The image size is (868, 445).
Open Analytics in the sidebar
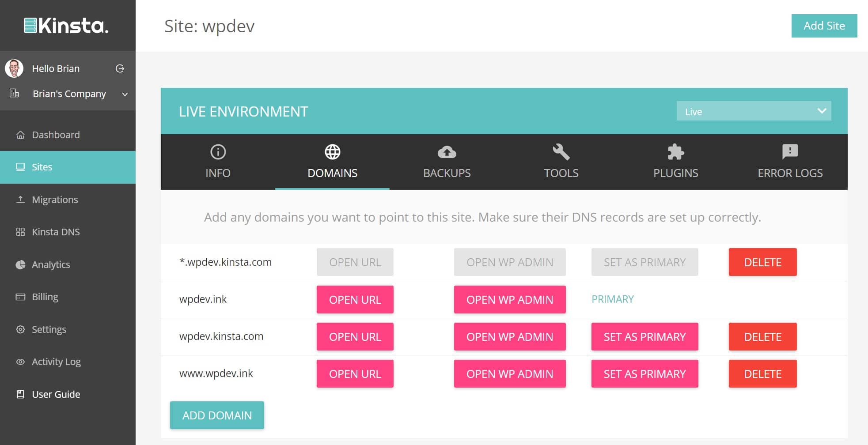click(68, 264)
